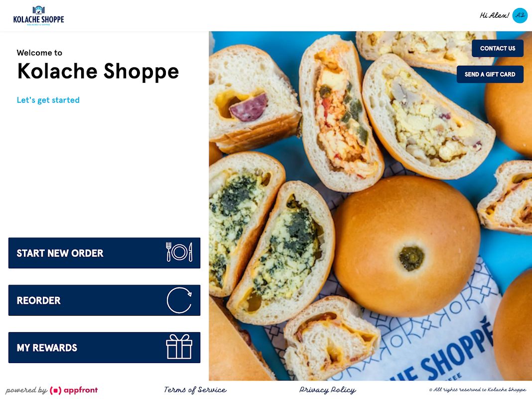532x399 pixels.
Task: Click the red appfront bracket logo icon
Action: [x=56, y=391]
